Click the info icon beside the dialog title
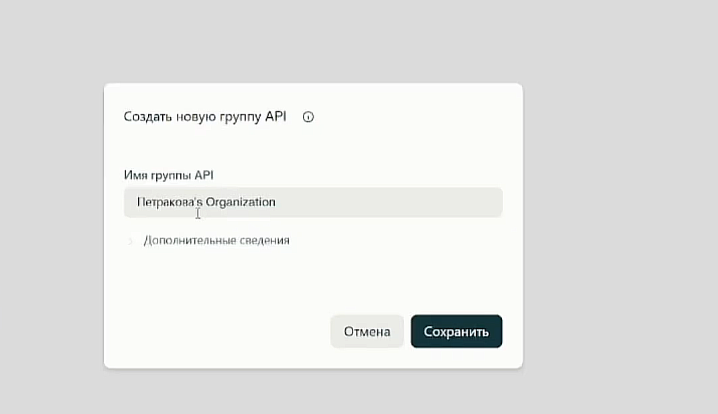Image resolution: width=718 pixels, height=414 pixels. [308, 117]
